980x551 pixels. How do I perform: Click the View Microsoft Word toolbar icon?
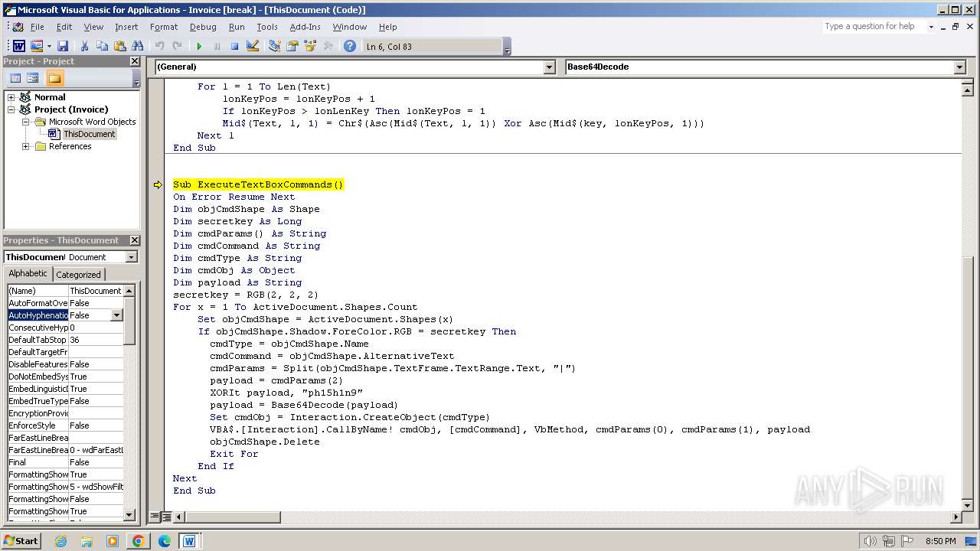[x=18, y=47]
